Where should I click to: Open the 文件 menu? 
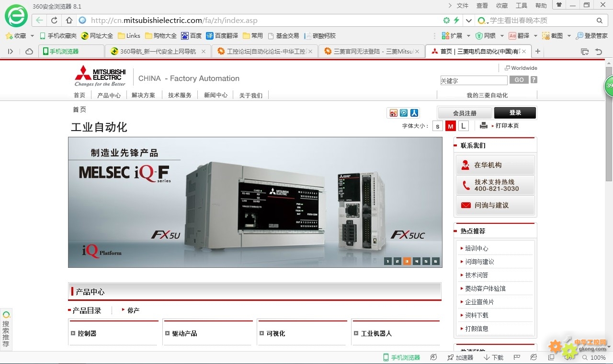[463, 6]
